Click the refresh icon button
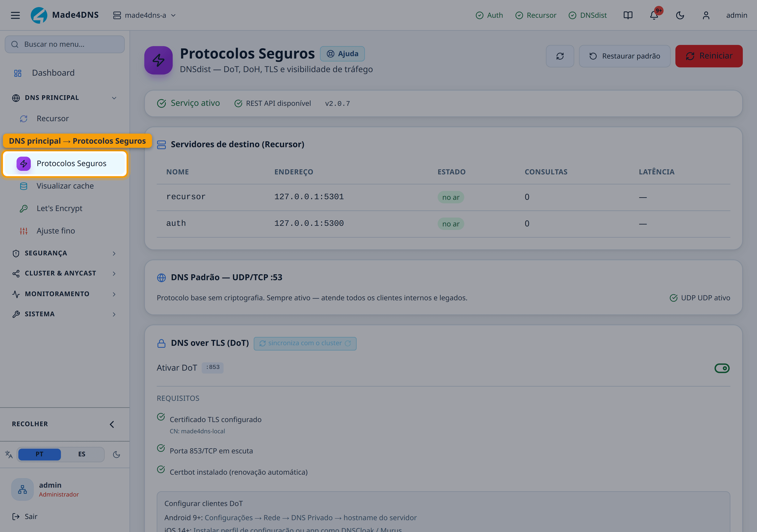This screenshot has height=532, width=757. [x=560, y=56]
